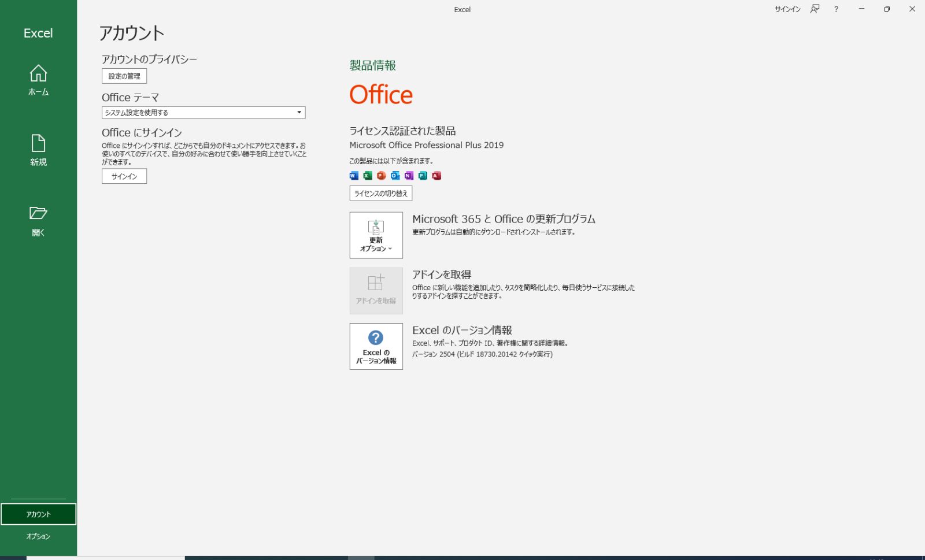Open the help question mark icon

pos(836,9)
